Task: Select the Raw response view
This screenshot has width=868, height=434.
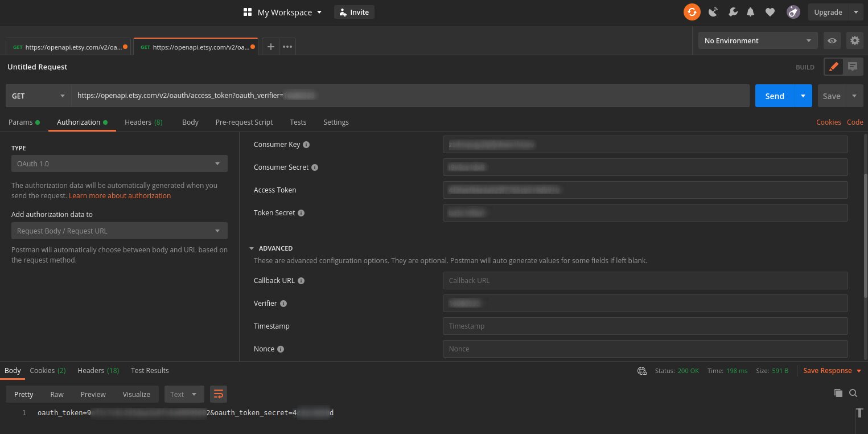Action: [57, 394]
